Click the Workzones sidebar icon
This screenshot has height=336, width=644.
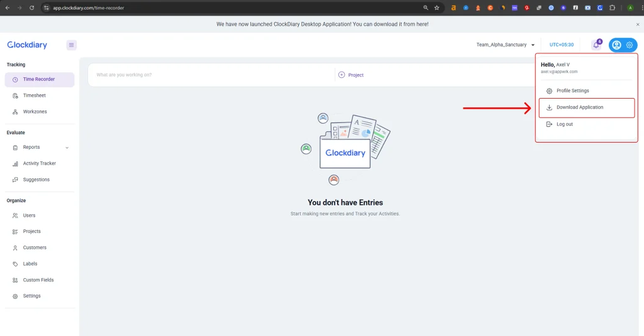tap(15, 112)
